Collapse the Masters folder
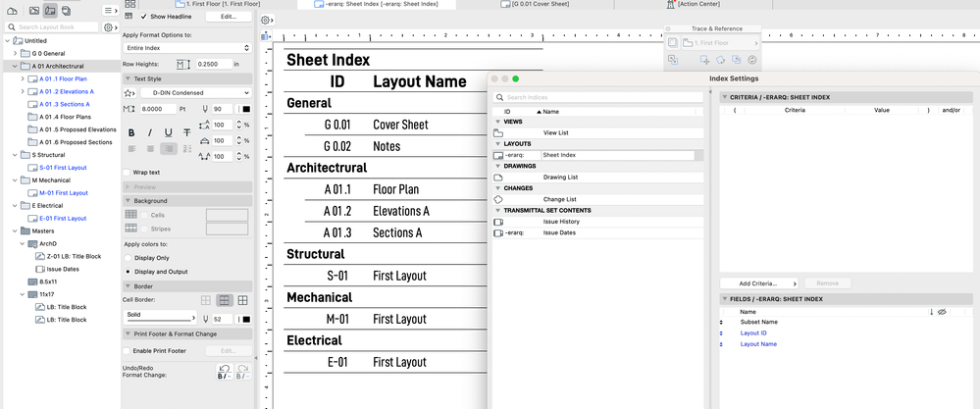Image resolution: width=980 pixels, height=409 pixels. click(x=15, y=231)
